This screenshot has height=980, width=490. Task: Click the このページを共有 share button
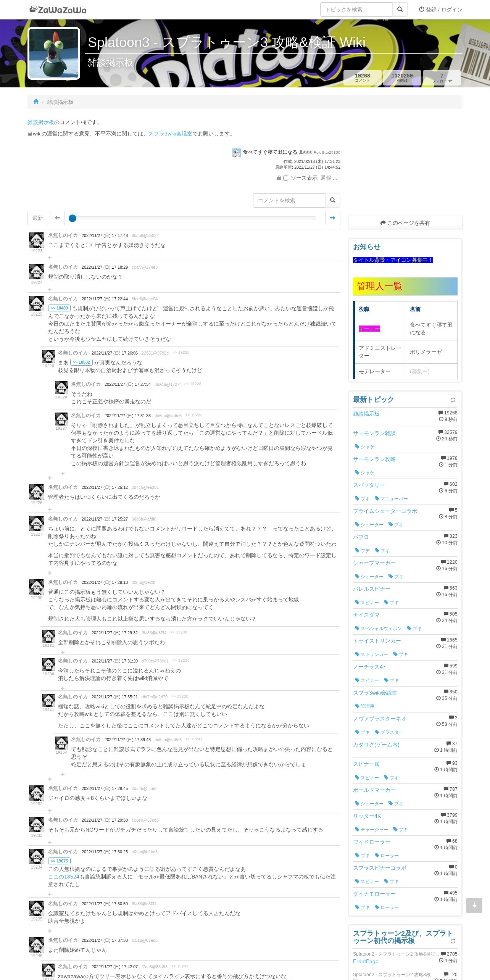pyautogui.click(x=405, y=223)
